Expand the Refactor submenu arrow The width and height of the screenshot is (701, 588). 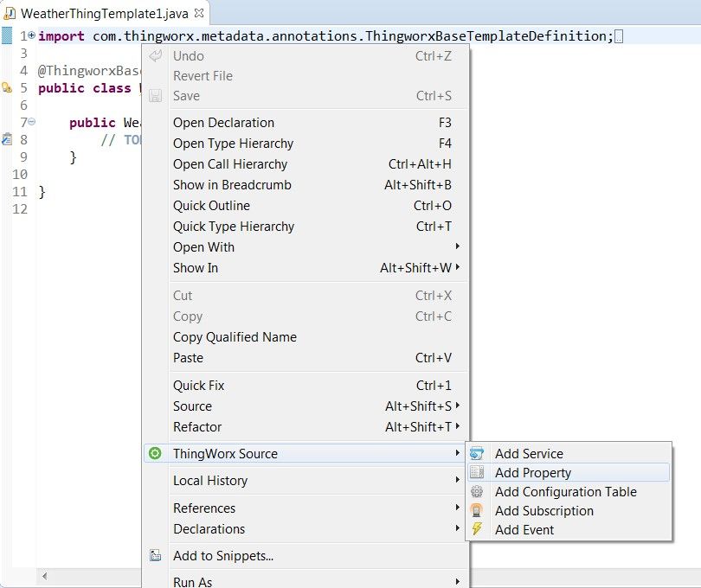pos(457,427)
